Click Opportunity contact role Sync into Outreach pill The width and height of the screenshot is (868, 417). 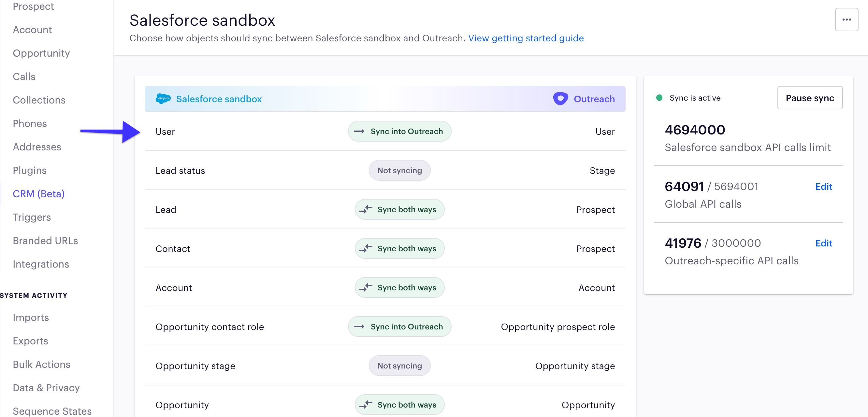(399, 327)
